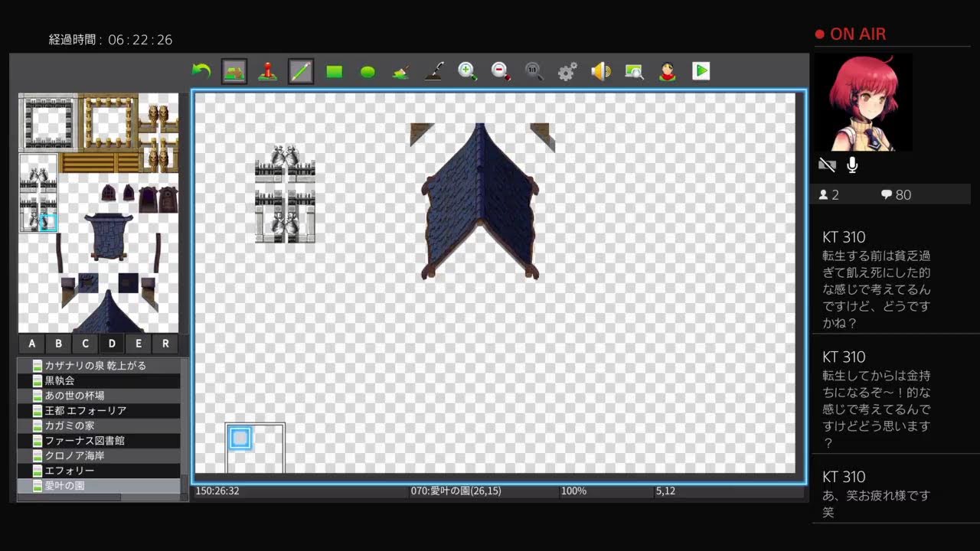The image size is (980, 551).
Task: Zoom in with the plus magnifier
Action: coord(467,71)
